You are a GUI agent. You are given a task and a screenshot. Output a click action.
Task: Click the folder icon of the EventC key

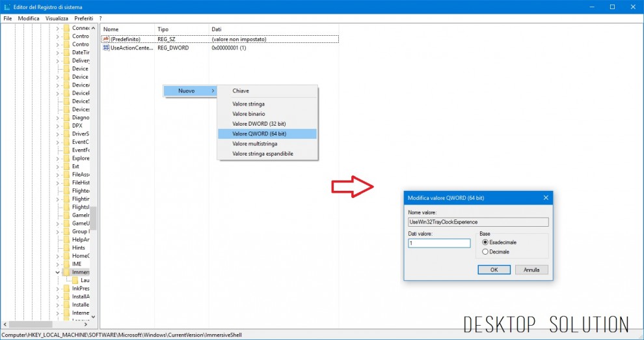(66, 142)
